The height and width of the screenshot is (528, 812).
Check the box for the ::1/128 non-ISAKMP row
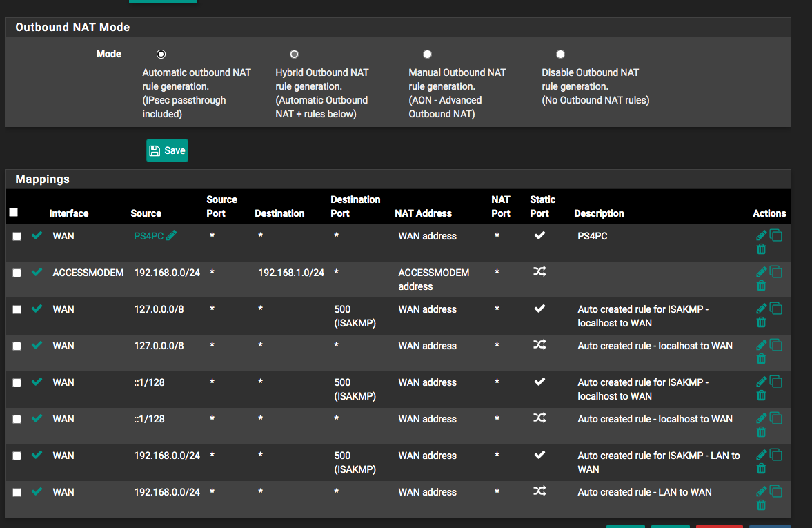(x=17, y=419)
